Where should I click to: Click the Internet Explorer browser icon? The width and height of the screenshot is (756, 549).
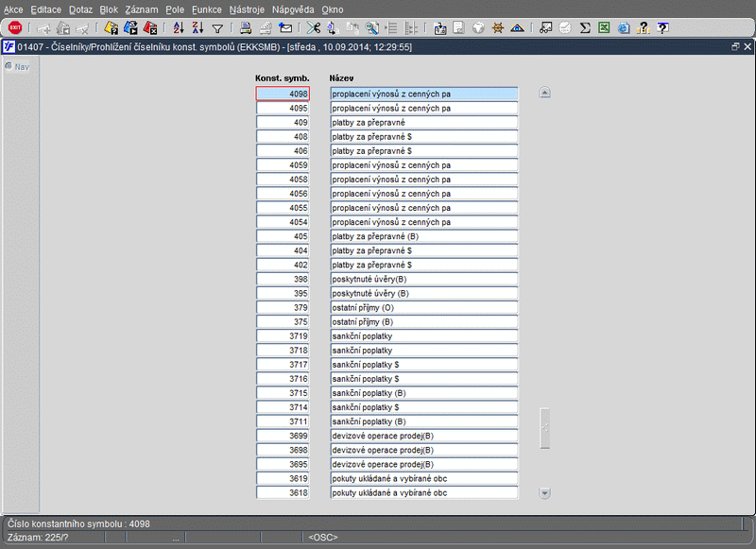(x=624, y=28)
